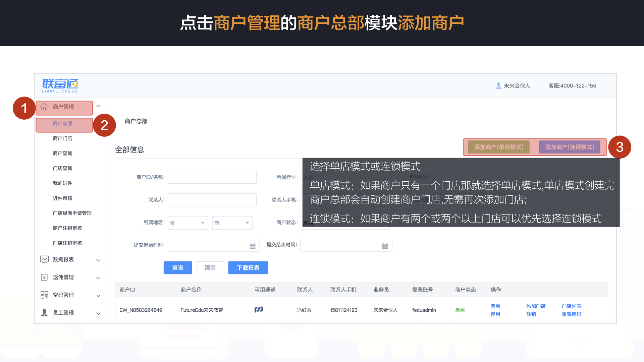This screenshot has height=362, width=644.
Task: Click the 员工管理 person icon
Action: pos(44,313)
